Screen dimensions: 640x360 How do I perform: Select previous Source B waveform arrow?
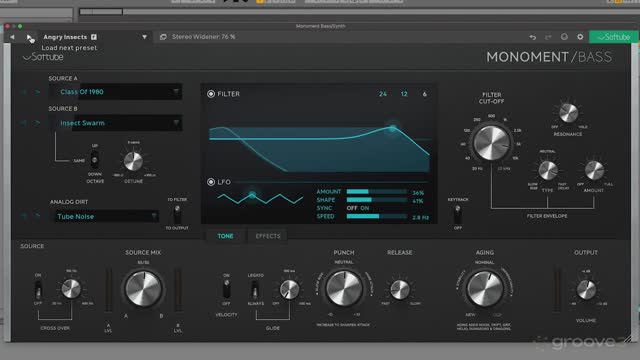coord(24,123)
